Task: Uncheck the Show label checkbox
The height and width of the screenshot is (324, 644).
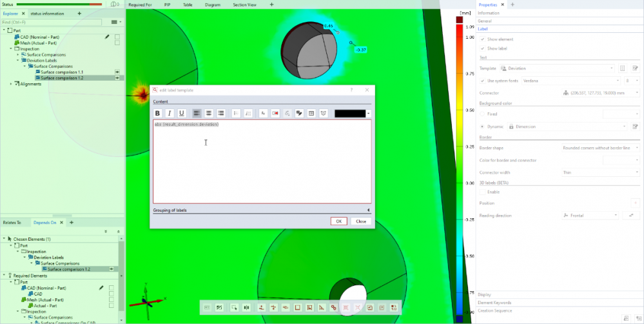Action: pyautogui.click(x=482, y=48)
